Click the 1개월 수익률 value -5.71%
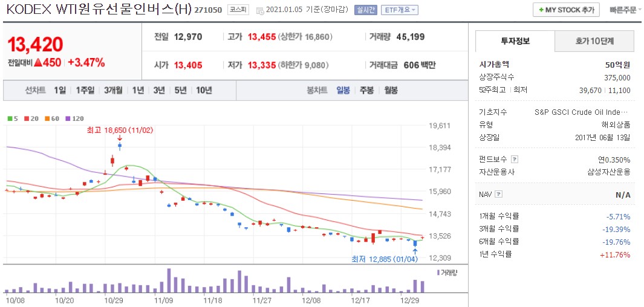This screenshot has width=644, height=307. pos(619,216)
